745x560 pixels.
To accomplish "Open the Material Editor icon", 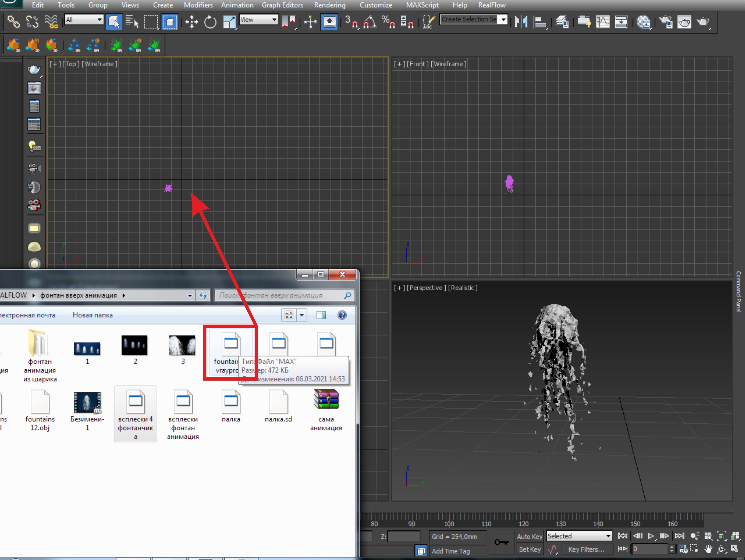I will point(644,22).
